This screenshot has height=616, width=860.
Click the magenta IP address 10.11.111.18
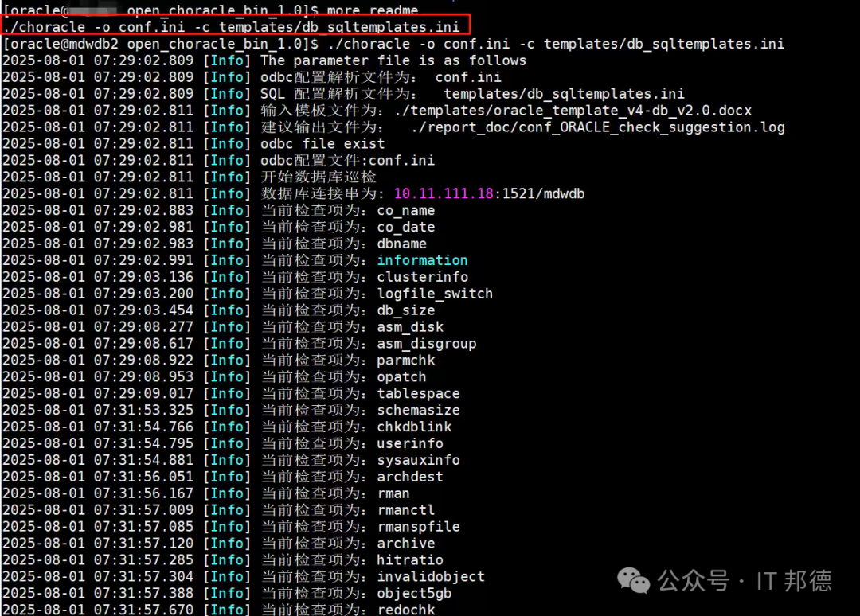click(x=444, y=193)
